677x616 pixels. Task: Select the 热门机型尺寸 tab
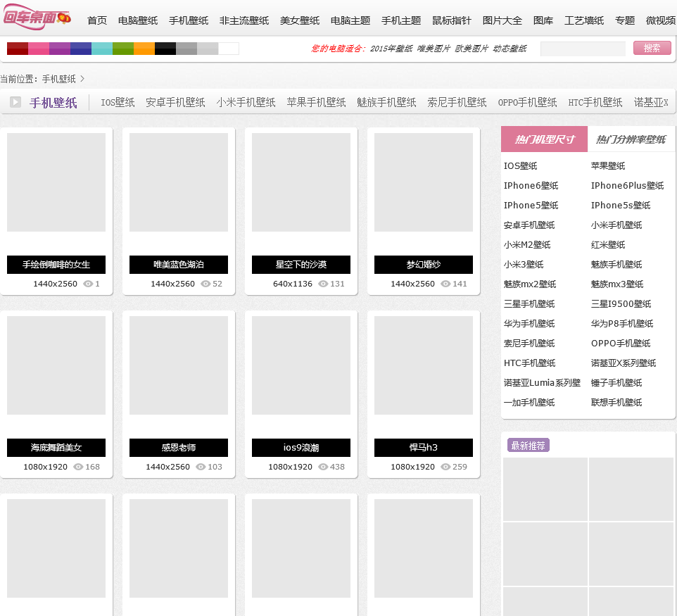pyautogui.click(x=544, y=139)
